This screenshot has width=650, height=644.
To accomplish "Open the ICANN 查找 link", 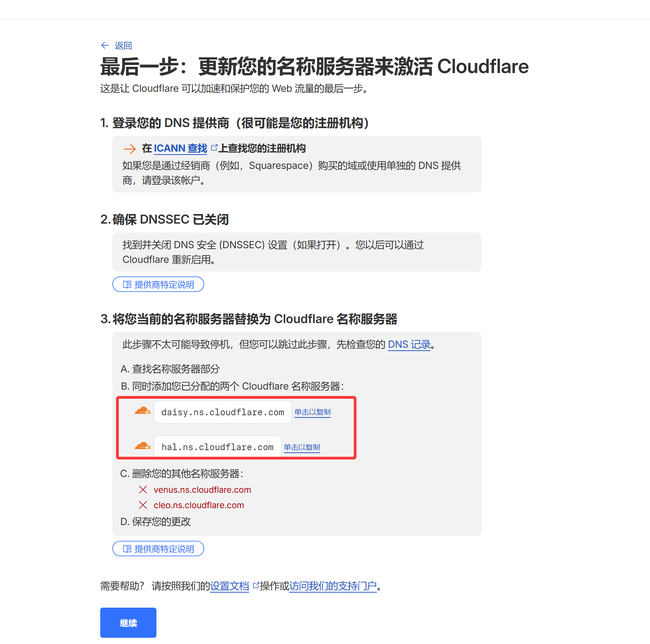I will pyautogui.click(x=180, y=148).
